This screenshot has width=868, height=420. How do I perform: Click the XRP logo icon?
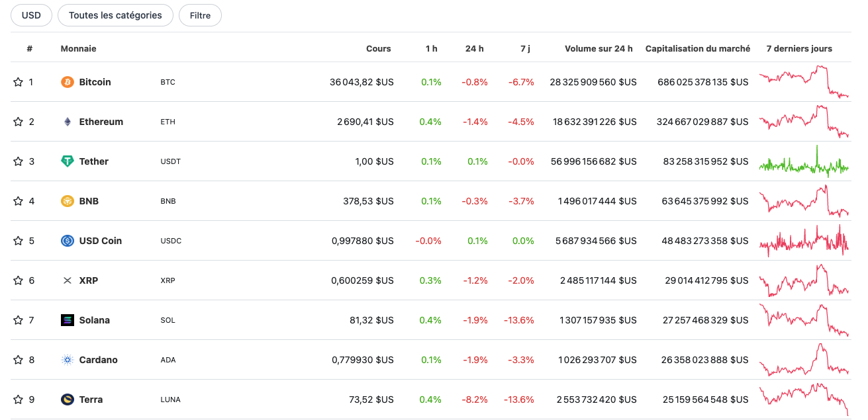(67, 280)
